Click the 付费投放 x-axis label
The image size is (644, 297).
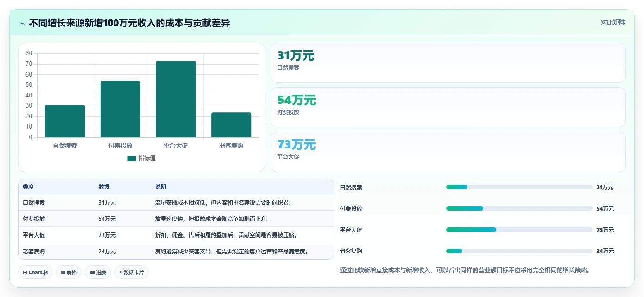[x=120, y=146]
